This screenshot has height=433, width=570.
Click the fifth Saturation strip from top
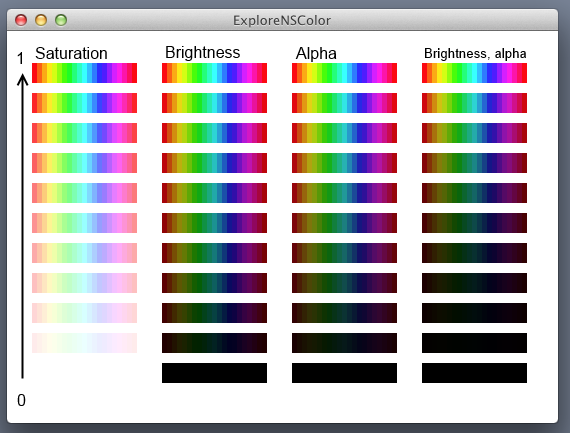tap(84, 193)
